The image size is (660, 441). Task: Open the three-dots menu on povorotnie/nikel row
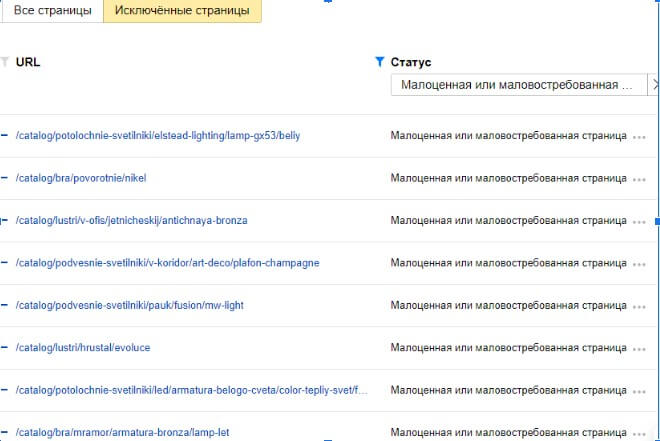(639, 180)
